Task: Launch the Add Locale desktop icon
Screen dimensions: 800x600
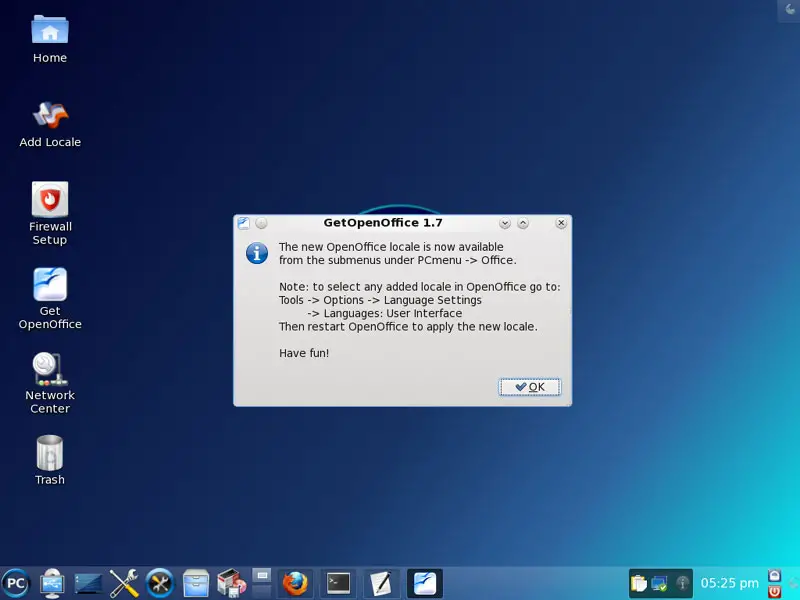Action: pos(50,124)
